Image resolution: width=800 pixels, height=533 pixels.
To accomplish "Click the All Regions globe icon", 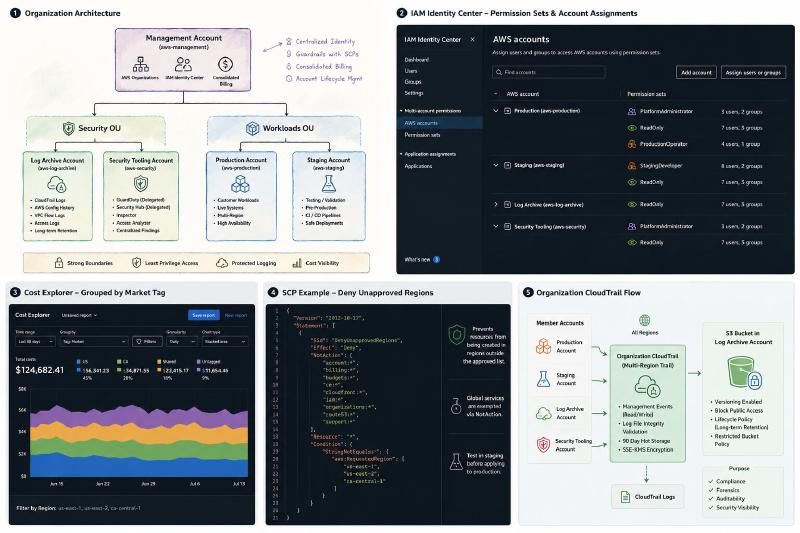I will [x=645, y=321].
